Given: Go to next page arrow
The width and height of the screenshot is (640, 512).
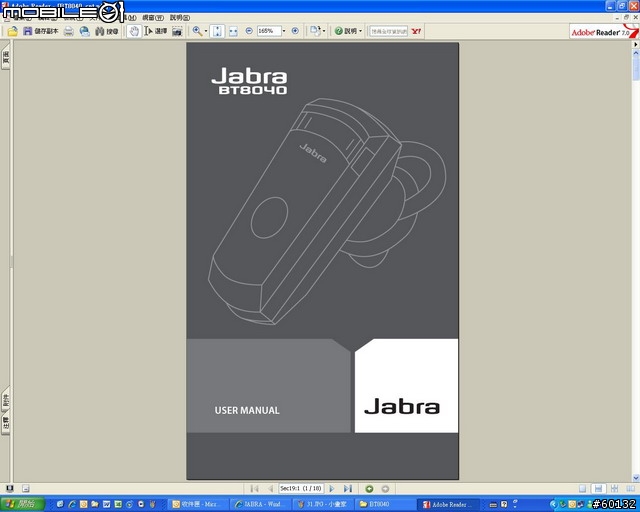Looking at the screenshot, I should 332,488.
